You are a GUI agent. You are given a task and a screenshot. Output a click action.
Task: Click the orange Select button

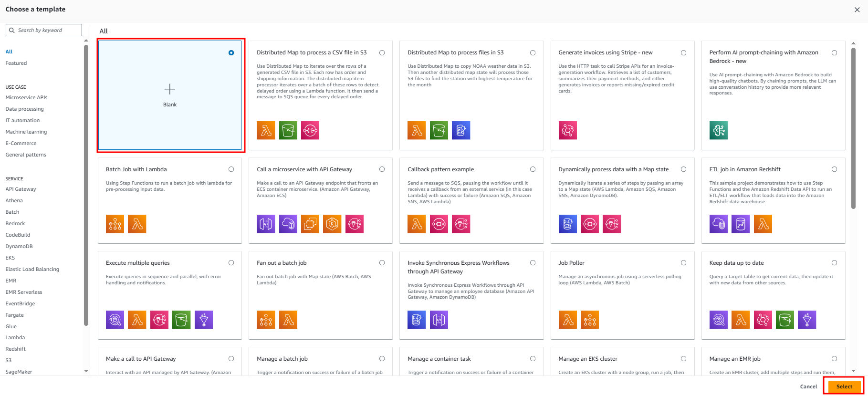click(x=844, y=387)
